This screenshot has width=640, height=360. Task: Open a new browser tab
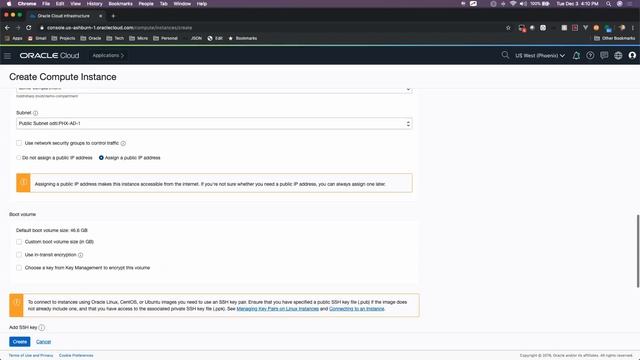point(113,16)
